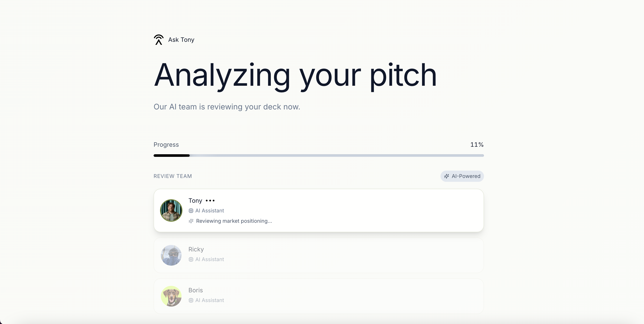Screen dimensions: 644x324
Task: Click the progress bar at 11%
Action: click(319, 156)
